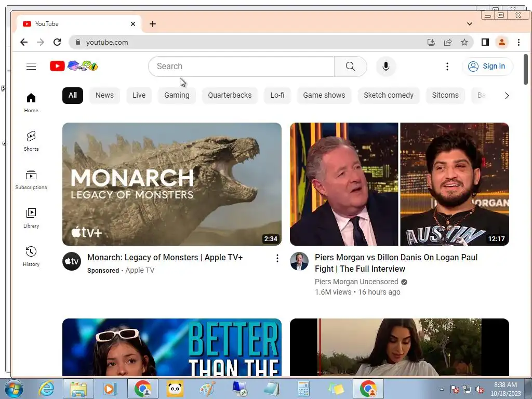Open Chrome profile avatar
This screenshot has height=399, width=532.
[x=501, y=42]
